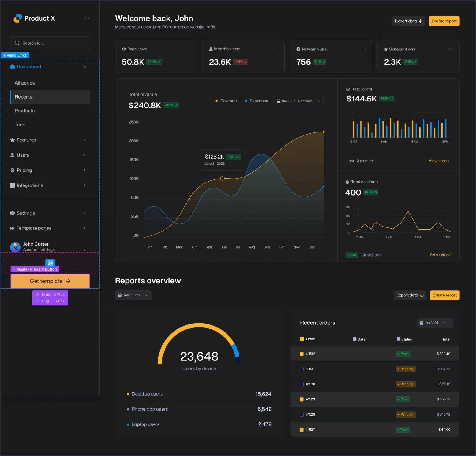Select the Reports menu item
The image size is (476, 456).
[x=50, y=97]
